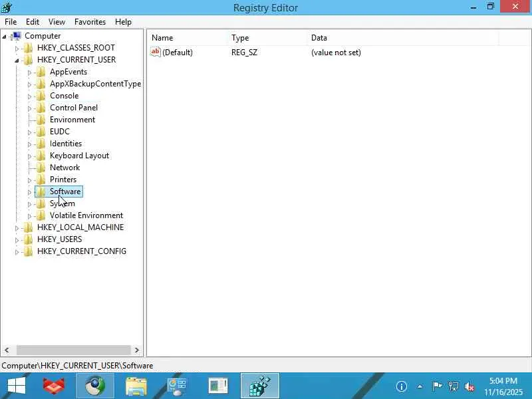Sort by the Name column header
This screenshot has height=399, width=532.
tap(188, 38)
